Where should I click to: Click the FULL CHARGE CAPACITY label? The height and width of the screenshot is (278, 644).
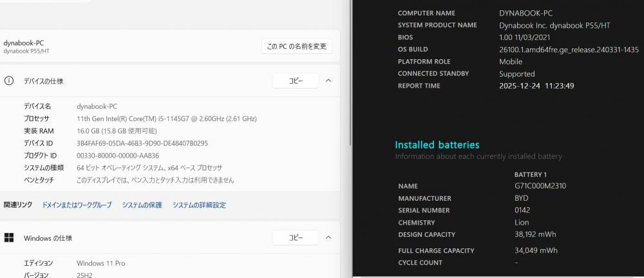tap(436, 250)
